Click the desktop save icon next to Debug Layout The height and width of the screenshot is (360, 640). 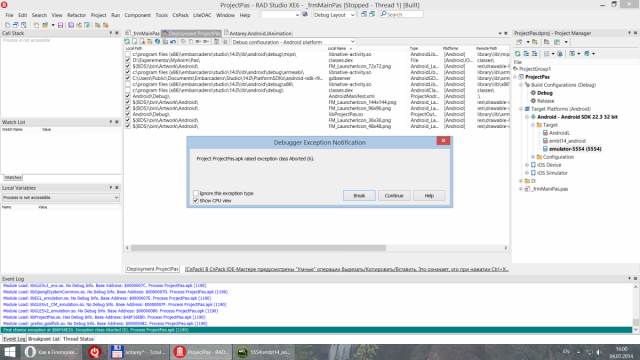(364, 14)
